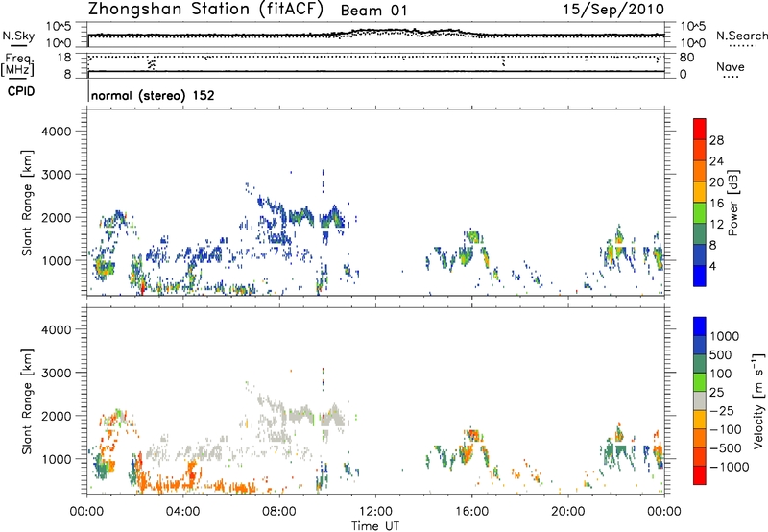Click the blue echo cluster near 2000 km around 09:00 in the power panel
This screenshot has height=532, width=768.
[300, 215]
